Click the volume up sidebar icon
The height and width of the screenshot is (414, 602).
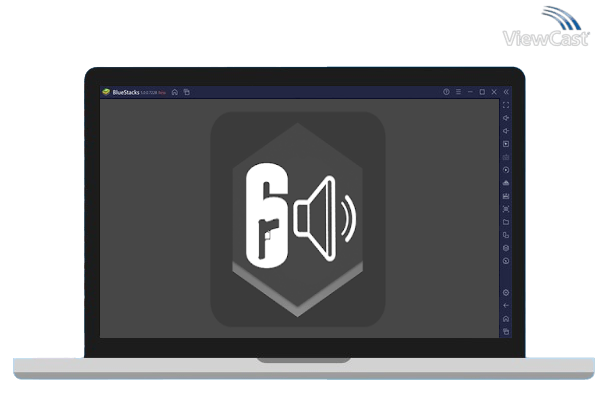point(506,118)
